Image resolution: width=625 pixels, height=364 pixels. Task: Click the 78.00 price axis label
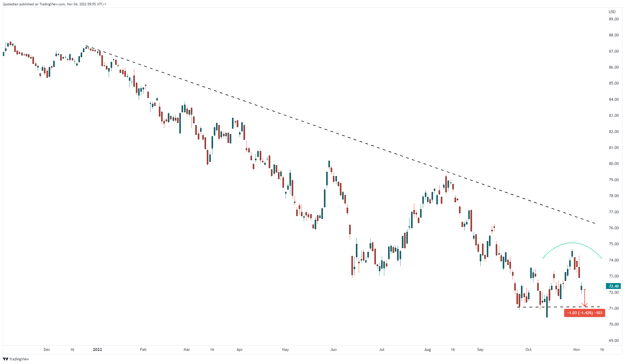[x=614, y=196]
